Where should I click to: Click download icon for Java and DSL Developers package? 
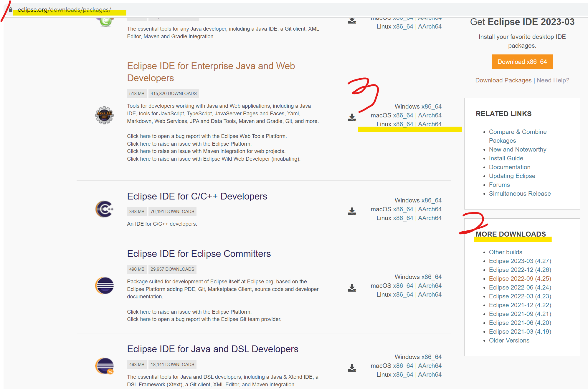point(352,368)
